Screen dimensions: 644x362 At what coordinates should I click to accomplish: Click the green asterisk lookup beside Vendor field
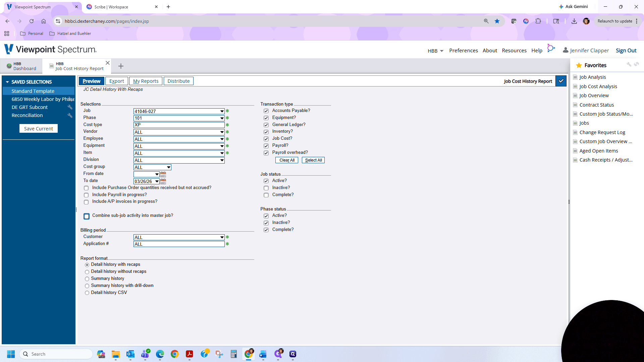[227, 132]
